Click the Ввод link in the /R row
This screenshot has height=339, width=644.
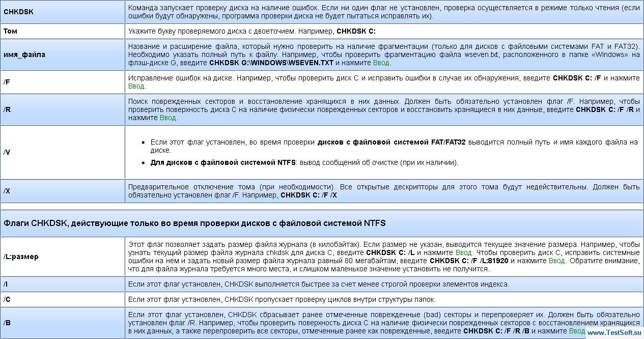pyautogui.click(x=168, y=118)
